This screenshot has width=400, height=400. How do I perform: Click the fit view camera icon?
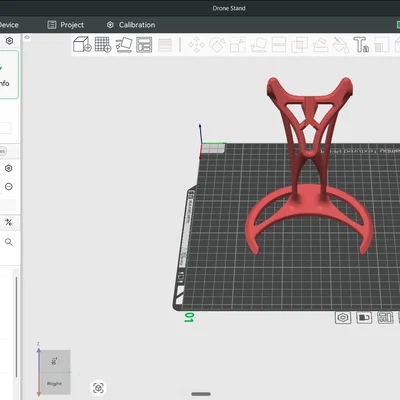click(98, 388)
